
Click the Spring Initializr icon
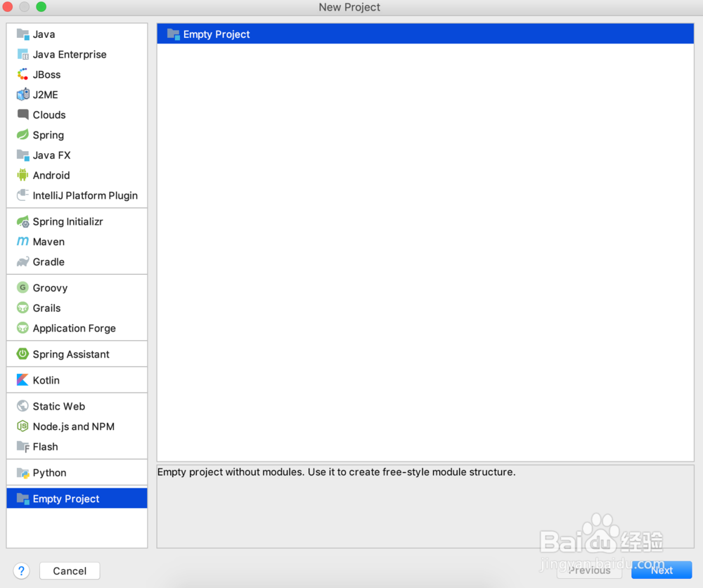23,221
